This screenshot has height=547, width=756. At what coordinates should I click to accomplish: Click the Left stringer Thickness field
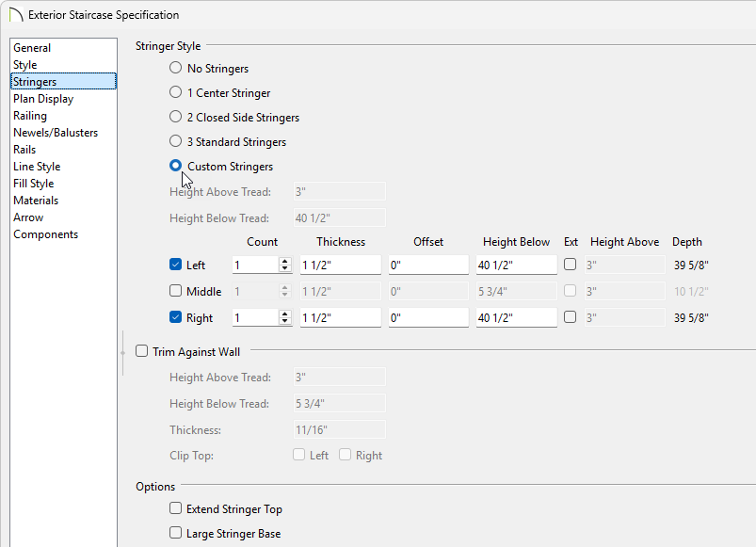339,265
